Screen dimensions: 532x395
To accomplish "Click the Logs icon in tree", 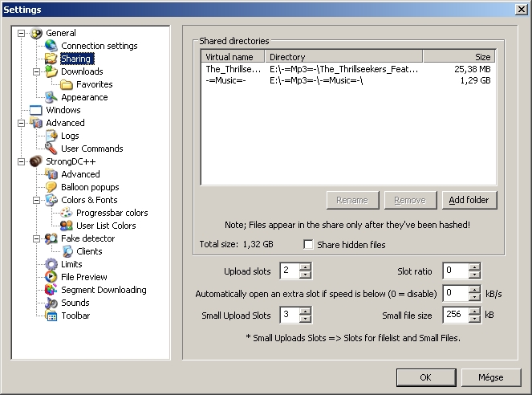I will click(x=51, y=136).
